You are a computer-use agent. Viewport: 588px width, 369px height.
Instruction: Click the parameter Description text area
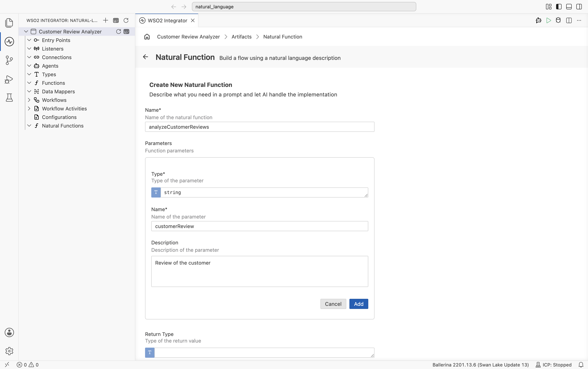tap(259, 271)
